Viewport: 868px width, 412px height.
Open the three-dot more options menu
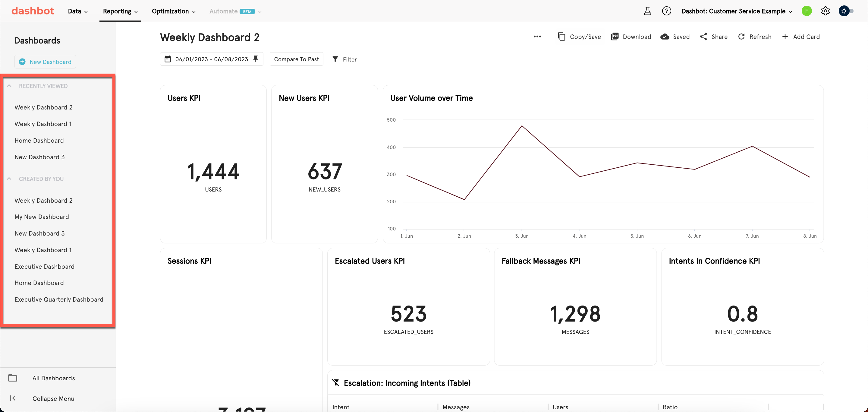537,37
